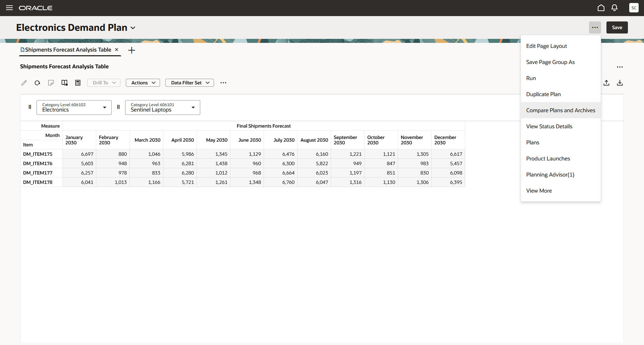Viewport: 644px width, 345px height.
Task: Select the June 2030 column header
Action: (247, 140)
